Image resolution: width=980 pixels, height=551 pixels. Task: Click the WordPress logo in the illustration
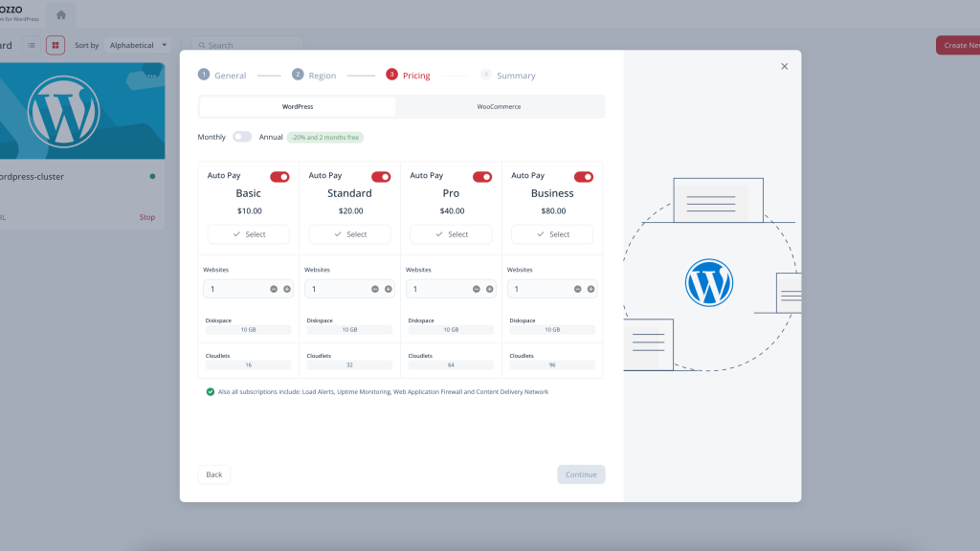(x=709, y=282)
